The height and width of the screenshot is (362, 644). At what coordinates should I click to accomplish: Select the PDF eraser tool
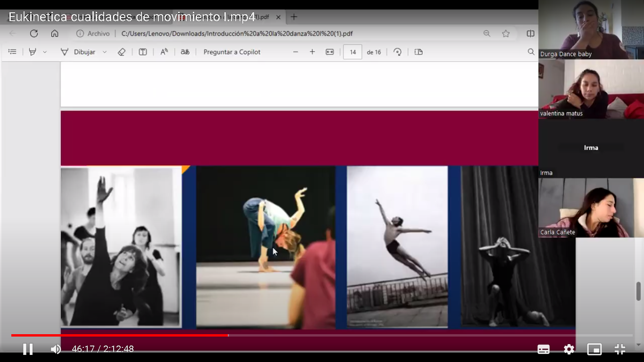tap(122, 52)
